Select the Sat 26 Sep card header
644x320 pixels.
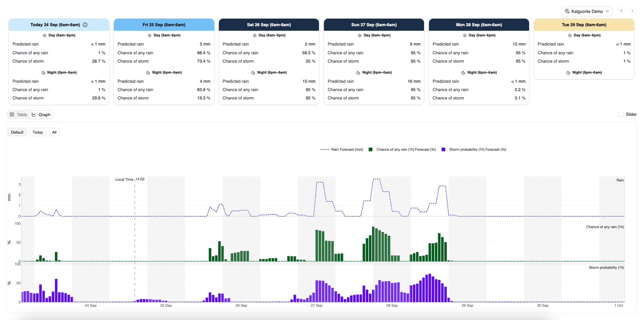click(269, 25)
